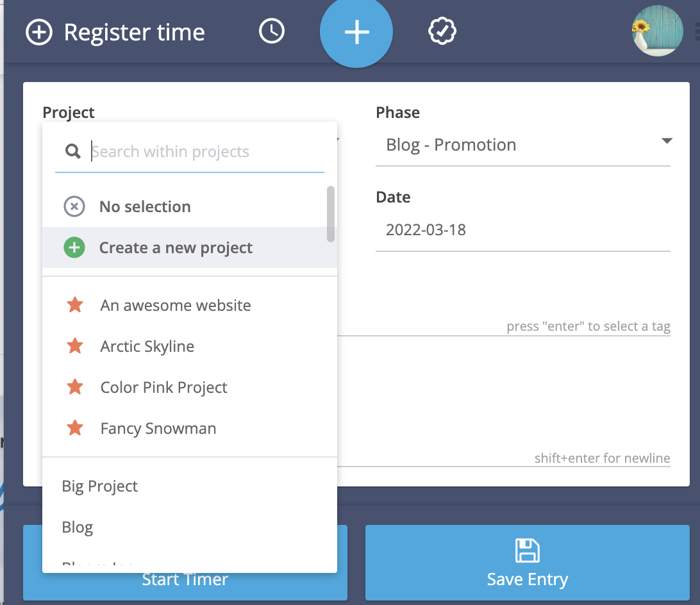Click the Register time plus icon
The height and width of the screenshot is (605, 700).
click(x=39, y=32)
